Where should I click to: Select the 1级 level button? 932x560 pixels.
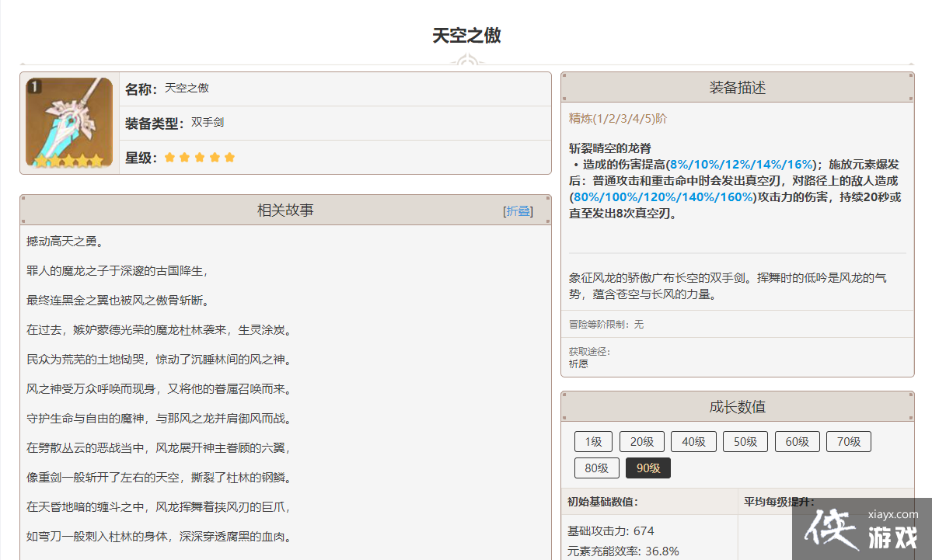tap(593, 442)
